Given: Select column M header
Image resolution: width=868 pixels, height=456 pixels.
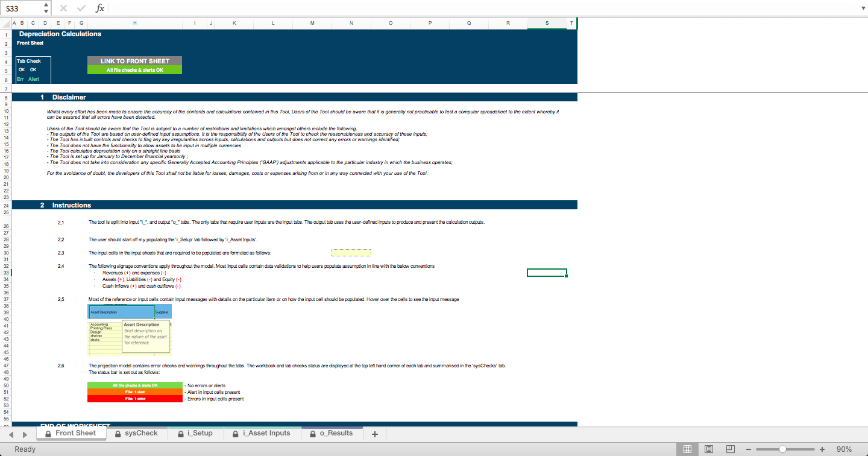Looking at the screenshot, I should pyautogui.click(x=312, y=23).
